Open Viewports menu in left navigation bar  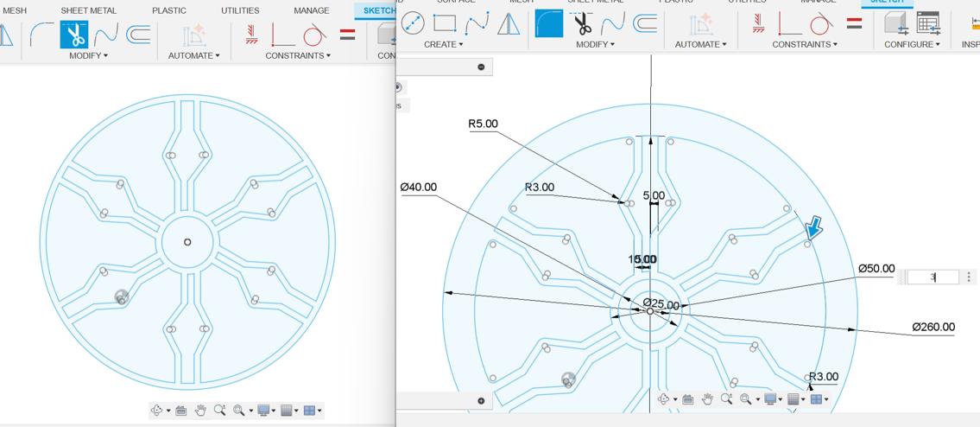pos(313,411)
